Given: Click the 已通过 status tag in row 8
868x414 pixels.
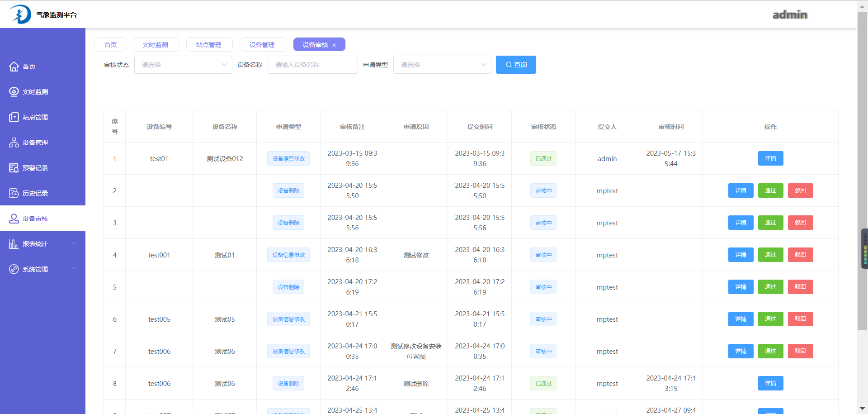Looking at the screenshot, I should [x=543, y=383].
